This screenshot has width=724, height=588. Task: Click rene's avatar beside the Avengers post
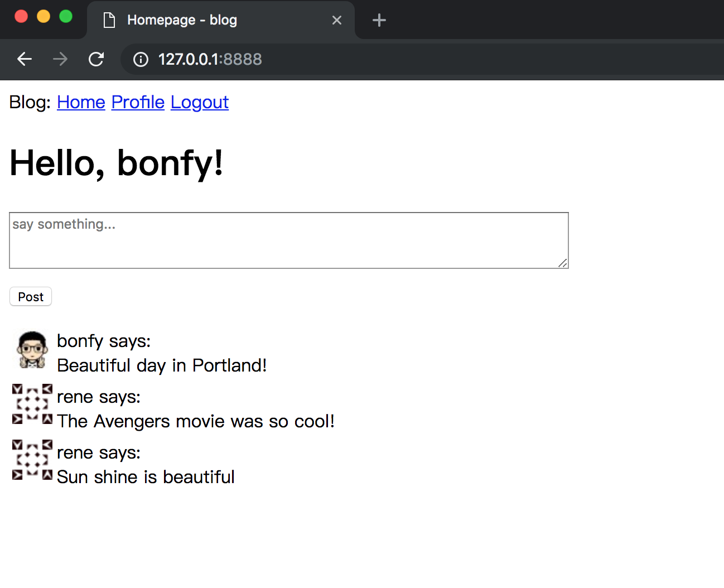pyautogui.click(x=32, y=404)
